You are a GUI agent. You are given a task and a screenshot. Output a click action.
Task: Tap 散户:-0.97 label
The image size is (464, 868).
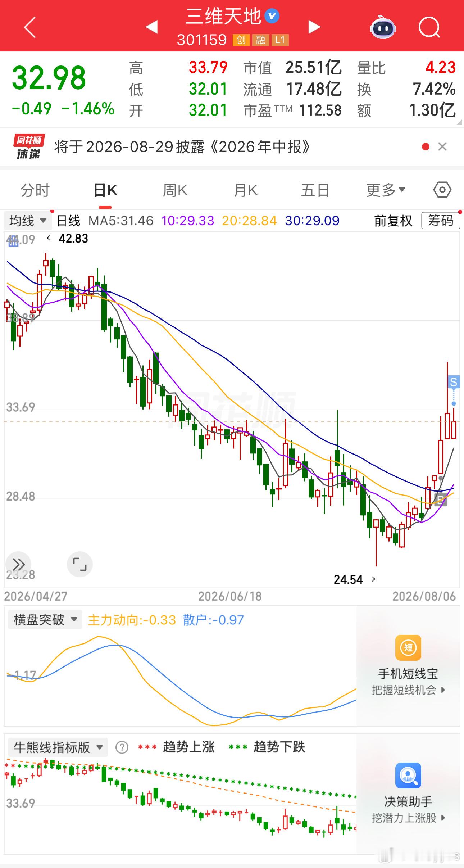pos(213,620)
